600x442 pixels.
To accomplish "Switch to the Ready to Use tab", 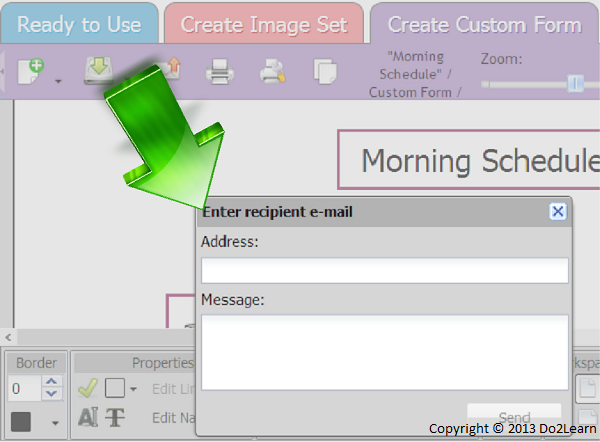I will point(79,24).
